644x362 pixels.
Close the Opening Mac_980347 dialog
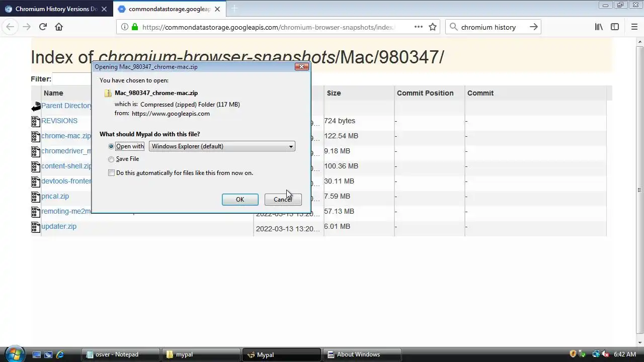(302, 66)
